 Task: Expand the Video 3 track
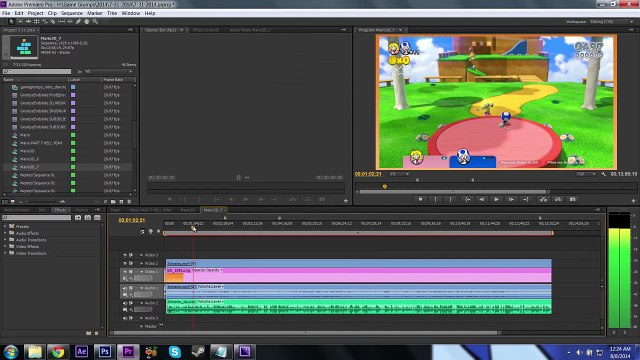(x=142, y=255)
